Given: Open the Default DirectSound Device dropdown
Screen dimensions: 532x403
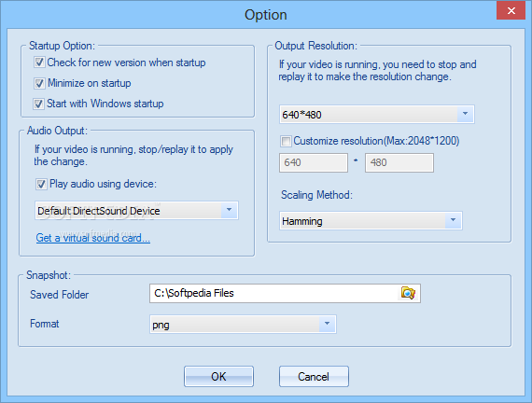Looking at the screenshot, I should tap(136, 211).
